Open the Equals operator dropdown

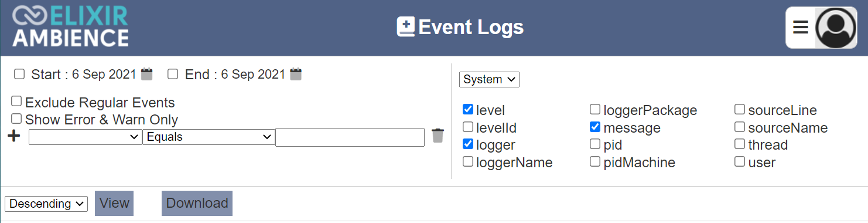pyautogui.click(x=209, y=137)
